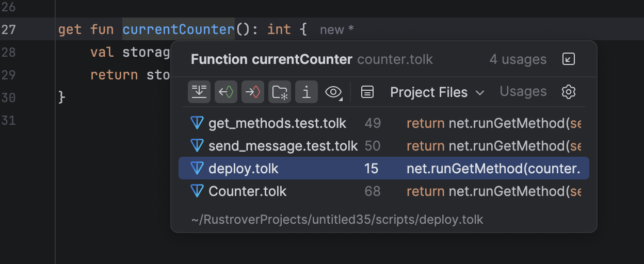Click the 'new *' inlay hint

pyautogui.click(x=336, y=30)
